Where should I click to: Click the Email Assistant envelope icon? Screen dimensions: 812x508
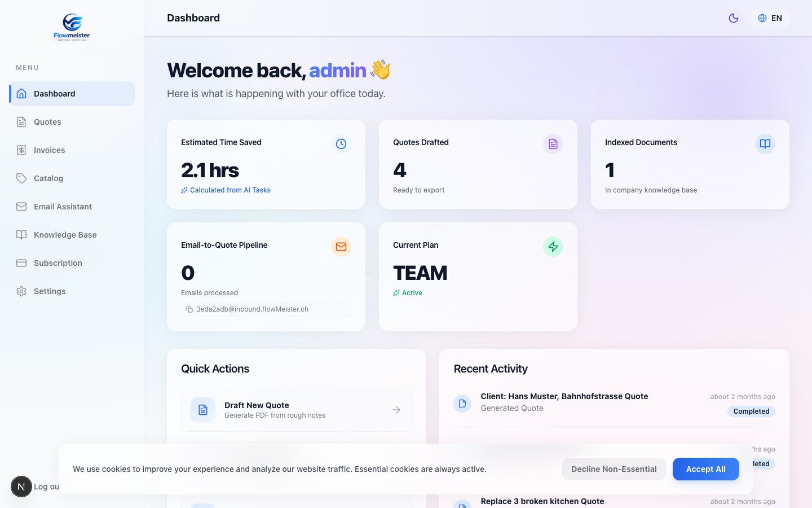(21, 207)
